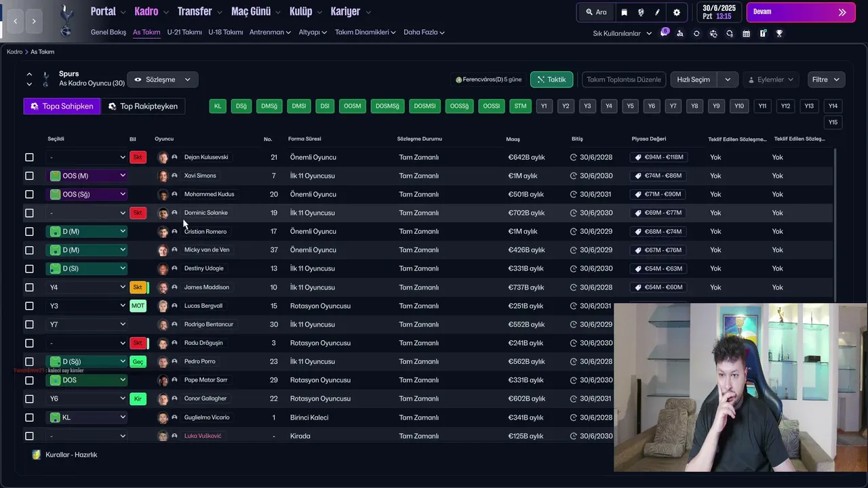Go back with the left arrow
This screenshot has height=488, width=868.
tap(16, 21)
